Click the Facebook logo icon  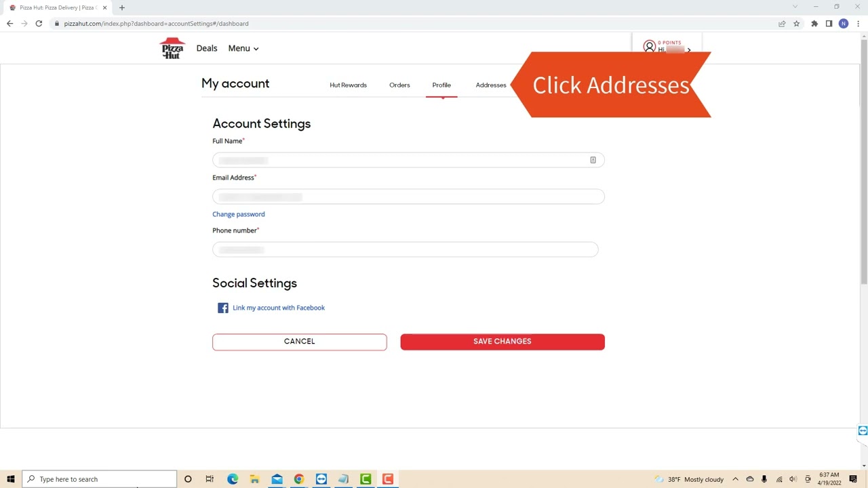click(x=223, y=308)
